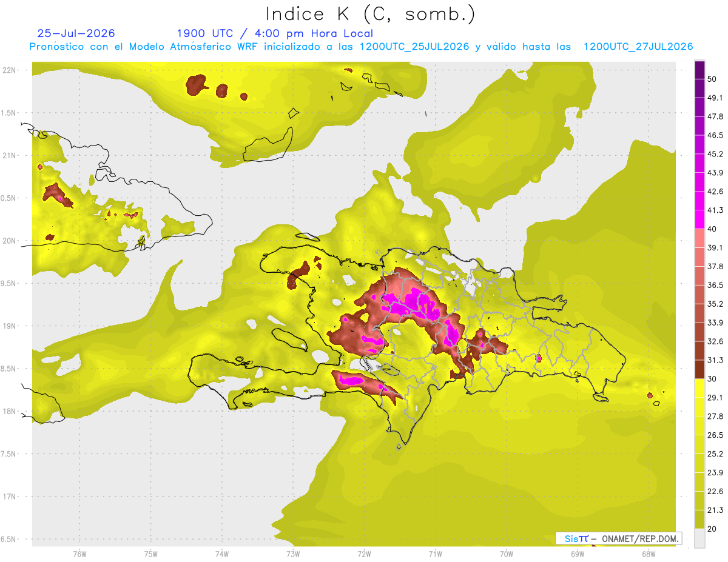The height and width of the screenshot is (562, 728).
Task: Select the date text "25-Jul-2026"
Action: tap(76, 33)
